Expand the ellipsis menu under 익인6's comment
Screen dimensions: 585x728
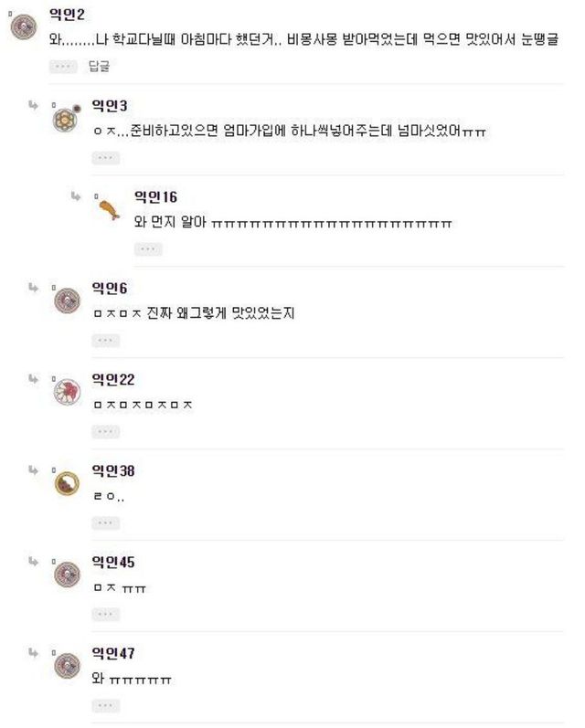(105, 341)
